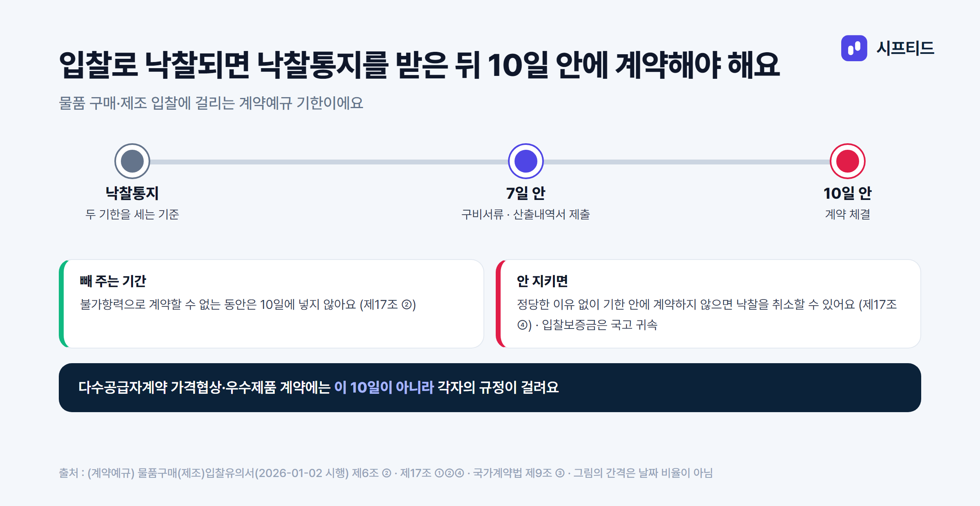Select the purple 7일 안 timeline marker

(526, 161)
